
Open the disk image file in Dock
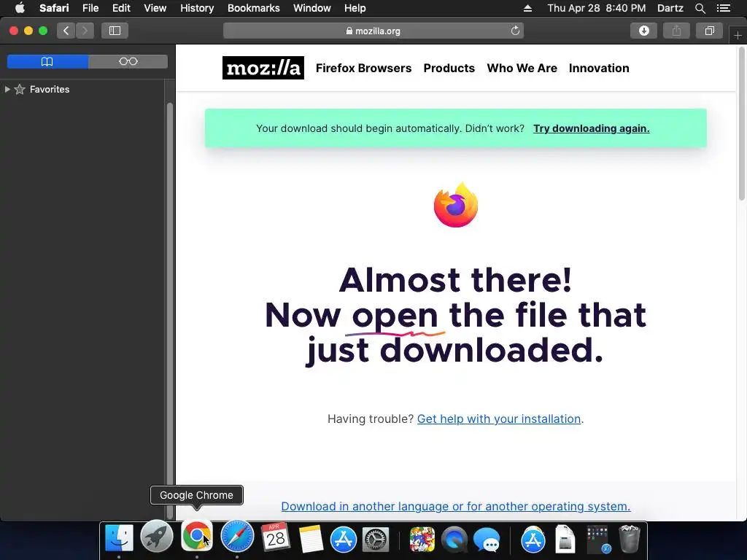click(x=565, y=540)
